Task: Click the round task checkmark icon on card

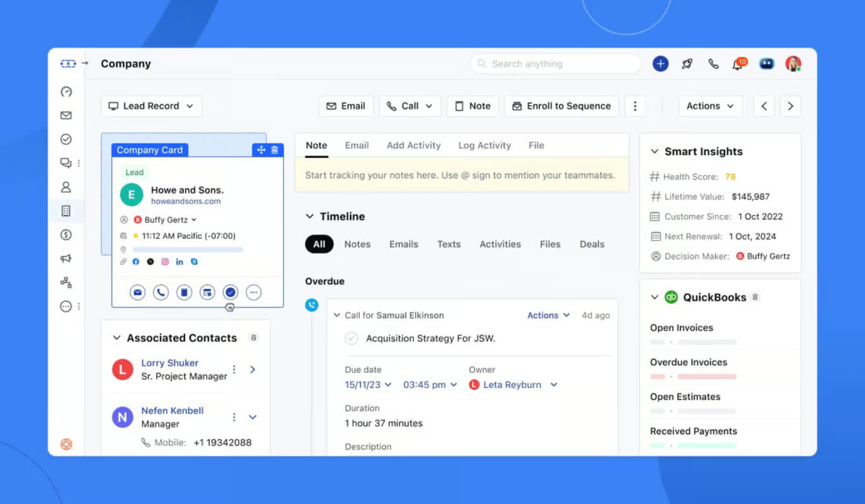Action: 231,292
